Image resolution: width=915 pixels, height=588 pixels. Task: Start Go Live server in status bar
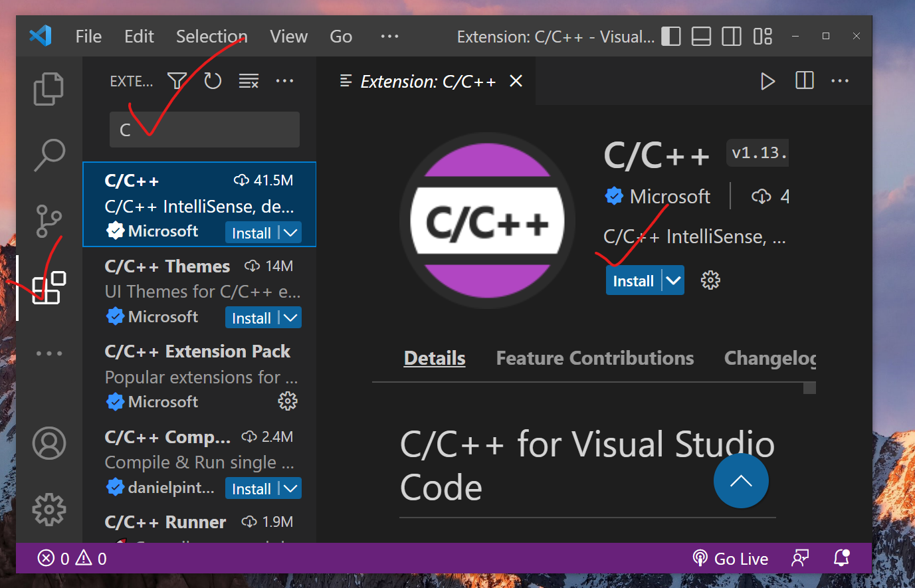[x=730, y=559]
